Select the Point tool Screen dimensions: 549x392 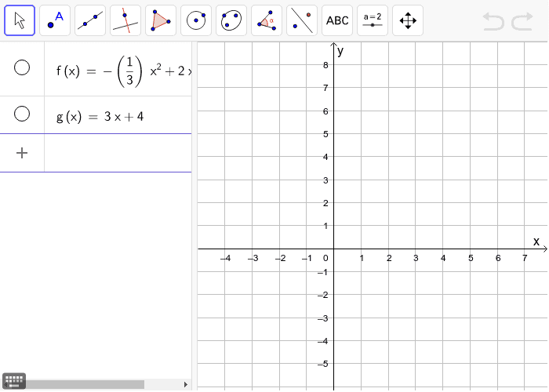pyautogui.click(x=55, y=20)
